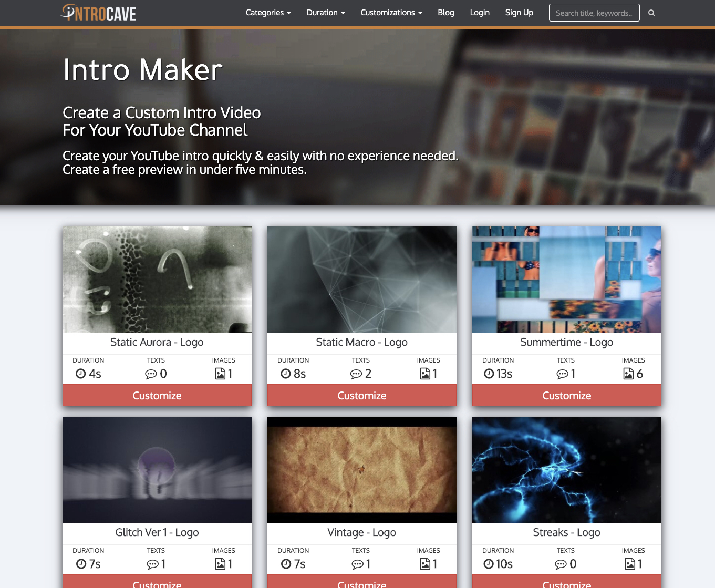
Task: Click the images icon on Summertime card
Action: point(628,374)
